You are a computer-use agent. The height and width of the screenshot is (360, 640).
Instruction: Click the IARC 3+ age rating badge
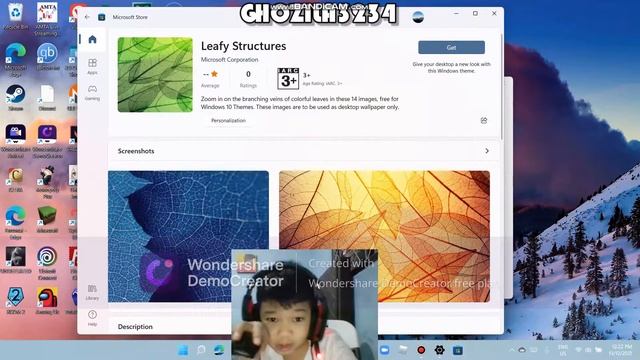[288, 78]
